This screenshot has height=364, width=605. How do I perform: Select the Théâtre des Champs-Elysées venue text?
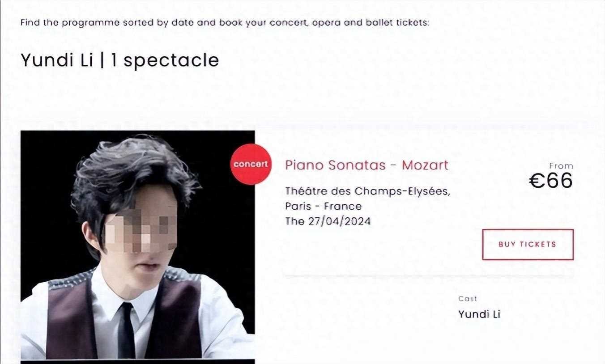367,191
